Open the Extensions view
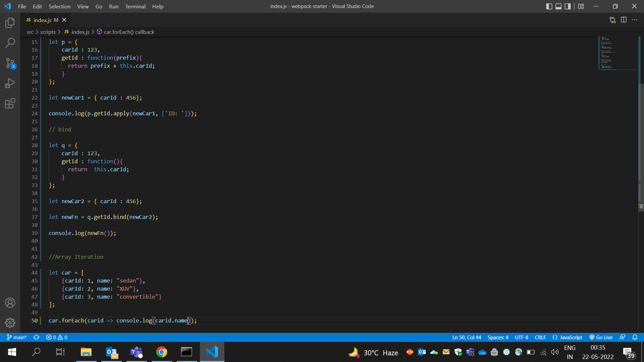Viewport: 644px width, 362px height. tap(10, 103)
